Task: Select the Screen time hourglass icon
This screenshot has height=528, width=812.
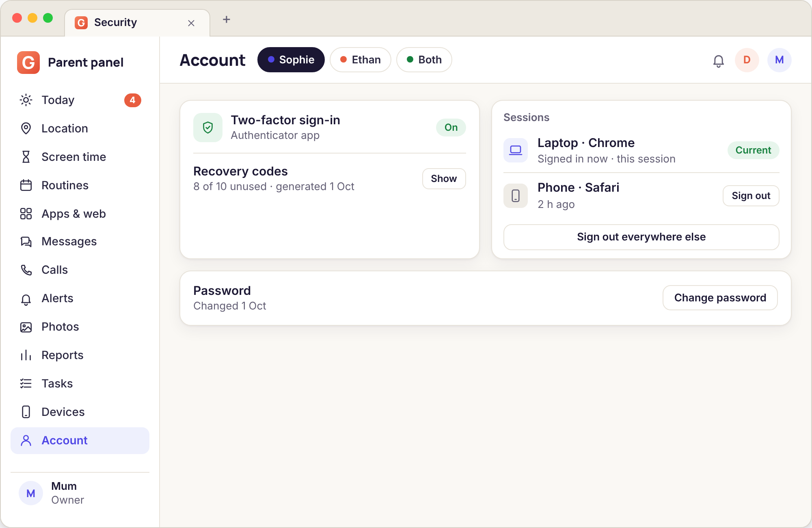Action: pyautogui.click(x=26, y=157)
